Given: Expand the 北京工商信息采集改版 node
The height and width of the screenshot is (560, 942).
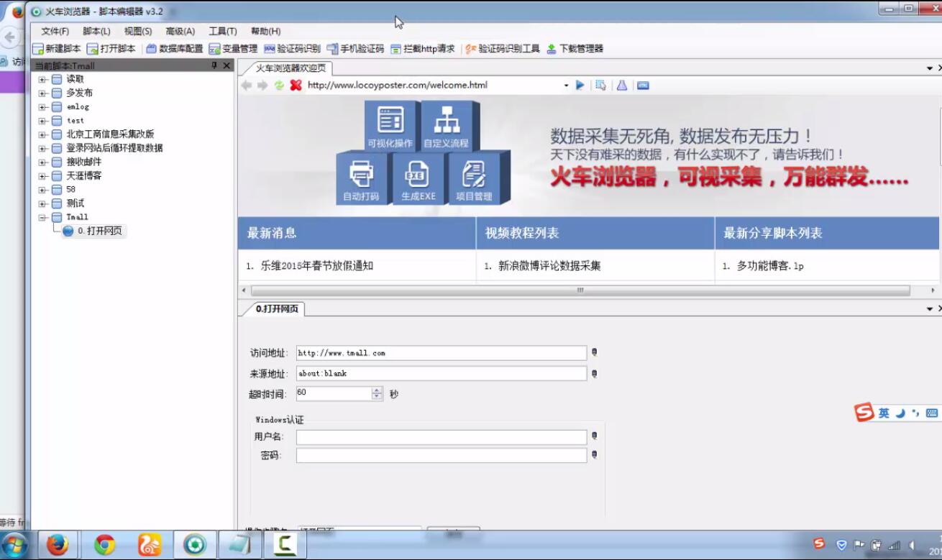Looking at the screenshot, I should pos(42,134).
